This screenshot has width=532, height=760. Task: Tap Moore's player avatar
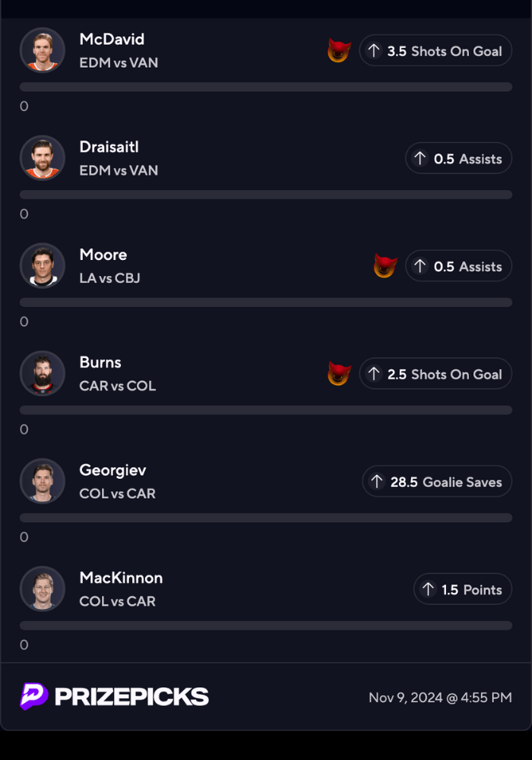pyautogui.click(x=43, y=266)
